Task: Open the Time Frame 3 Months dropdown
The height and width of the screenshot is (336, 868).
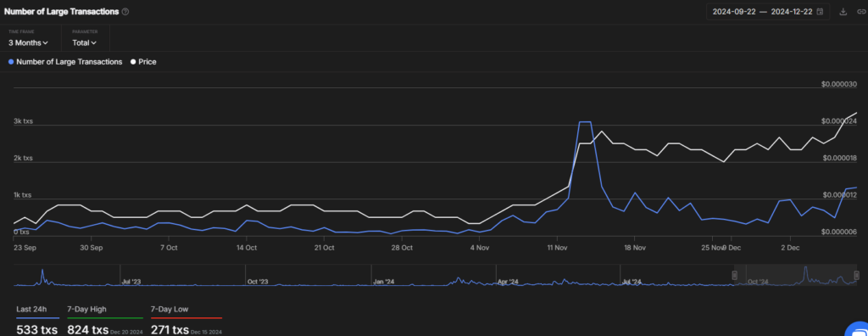Action: pyautogui.click(x=28, y=42)
